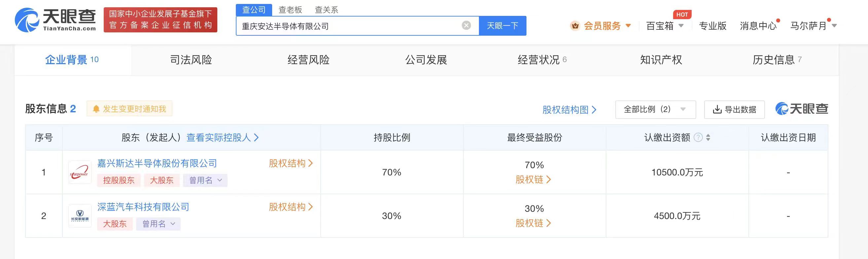Click the bell 发生变更时通知我 notification button

[x=129, y=109]
